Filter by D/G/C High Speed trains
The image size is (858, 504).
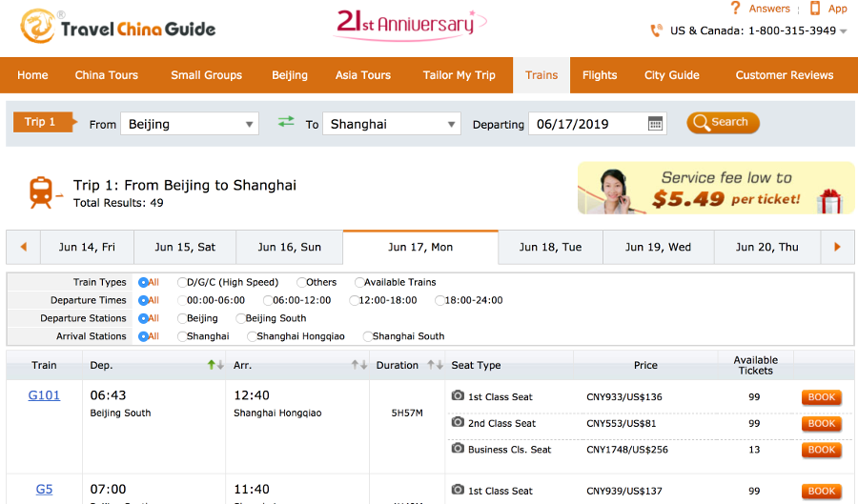click(182, 282)
